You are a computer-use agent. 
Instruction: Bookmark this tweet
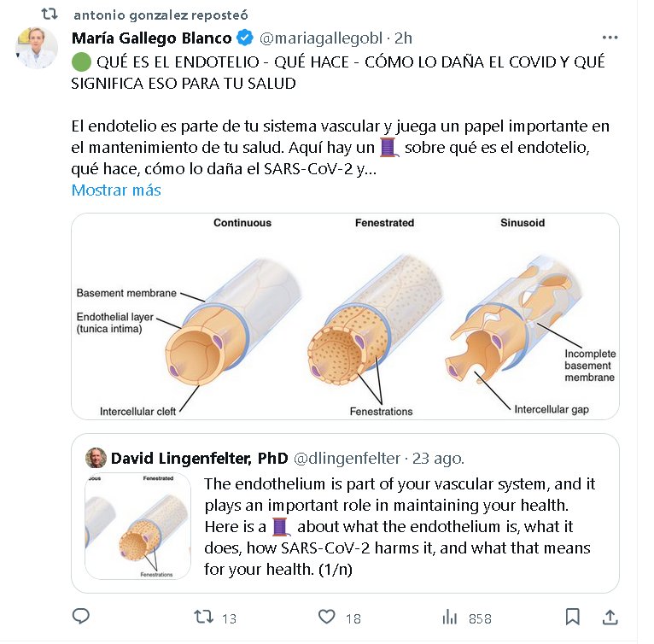click(x=573, y=617)
